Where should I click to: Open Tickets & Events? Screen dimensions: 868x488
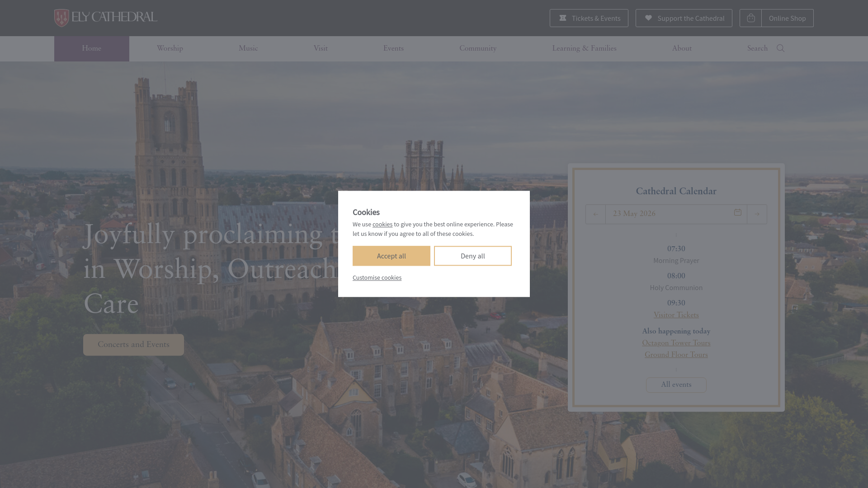(x=589, y=18)
